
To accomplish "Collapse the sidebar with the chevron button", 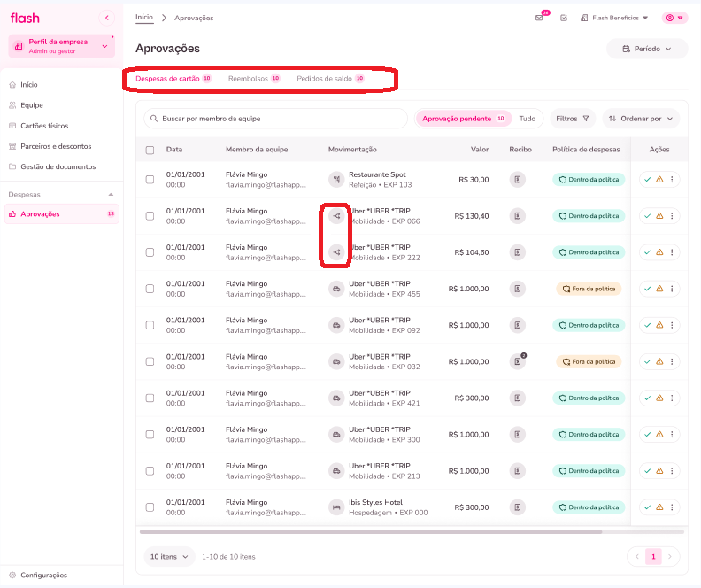I will (x=106, y=18).
